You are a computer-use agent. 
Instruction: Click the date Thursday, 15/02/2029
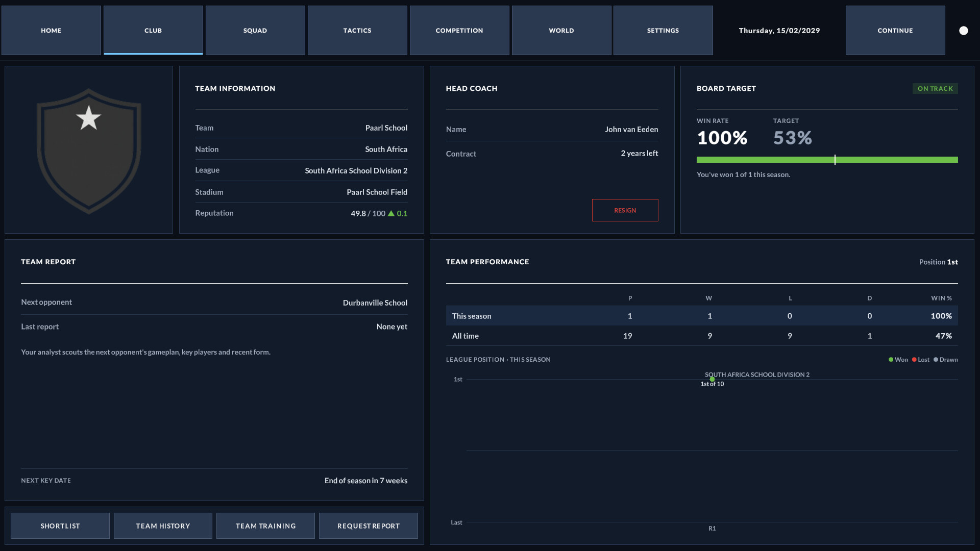[779, 31]
